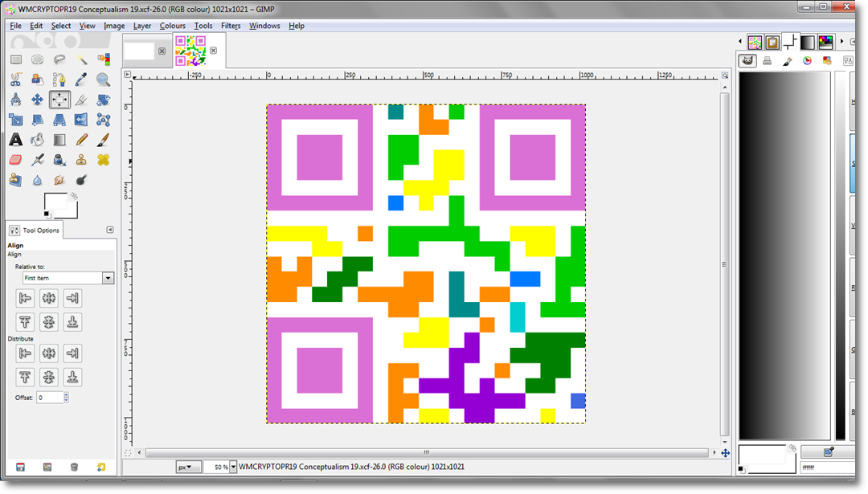
Task: Select the Colour Picker eyedropper tool
Action: (81, 80)
